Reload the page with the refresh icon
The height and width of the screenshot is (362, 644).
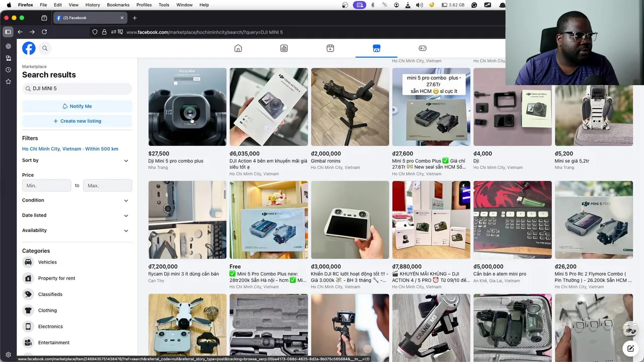click(x=44, y=32)
